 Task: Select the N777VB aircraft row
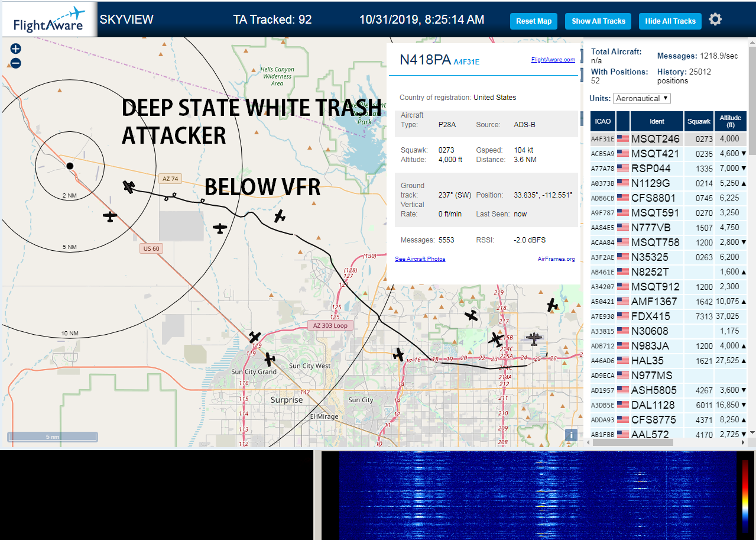tap(669, 228)
